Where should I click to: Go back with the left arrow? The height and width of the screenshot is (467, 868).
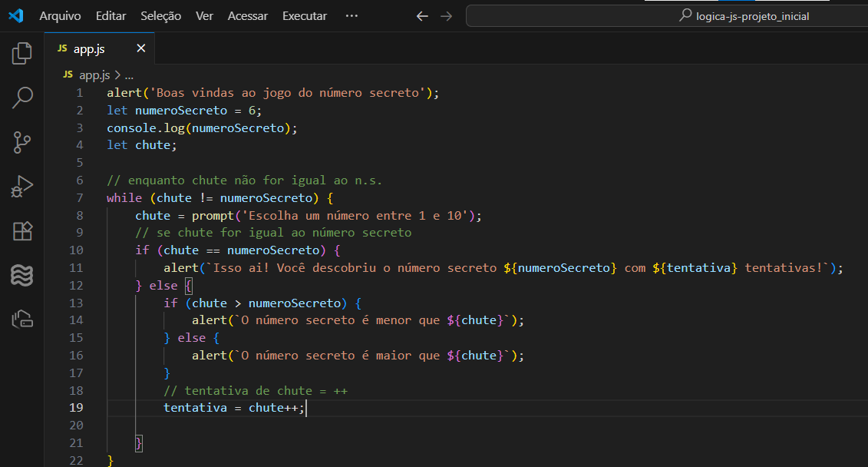[422, 16]
